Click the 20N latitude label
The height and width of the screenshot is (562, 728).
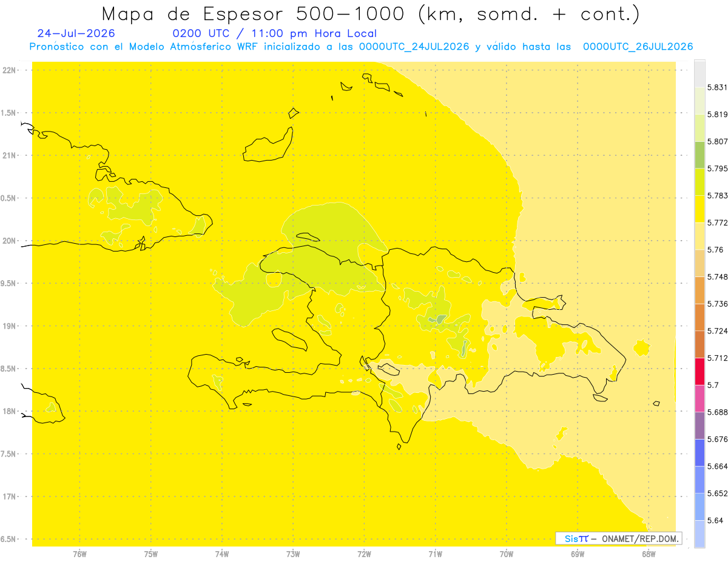[x=9, y=241]
